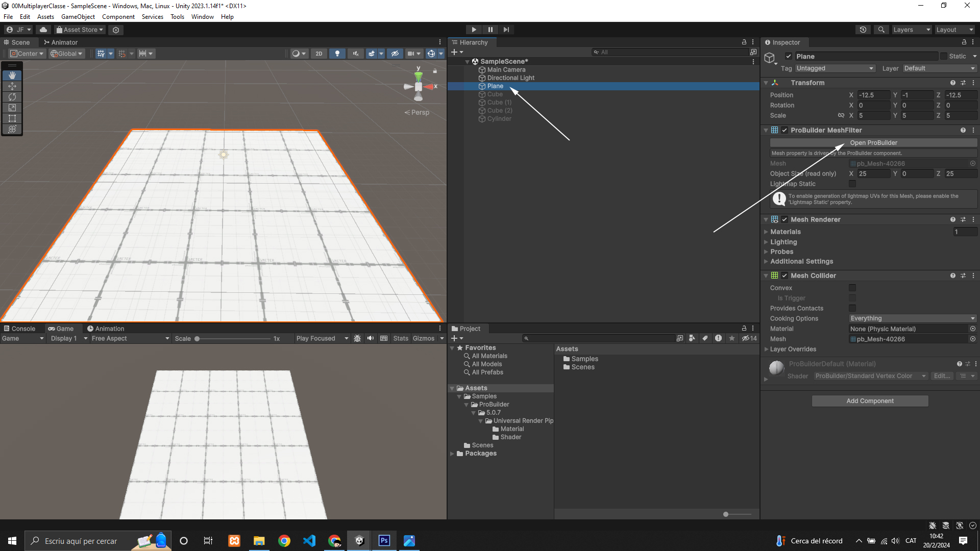Click the Open ProBuilder button

coord(873,143)
